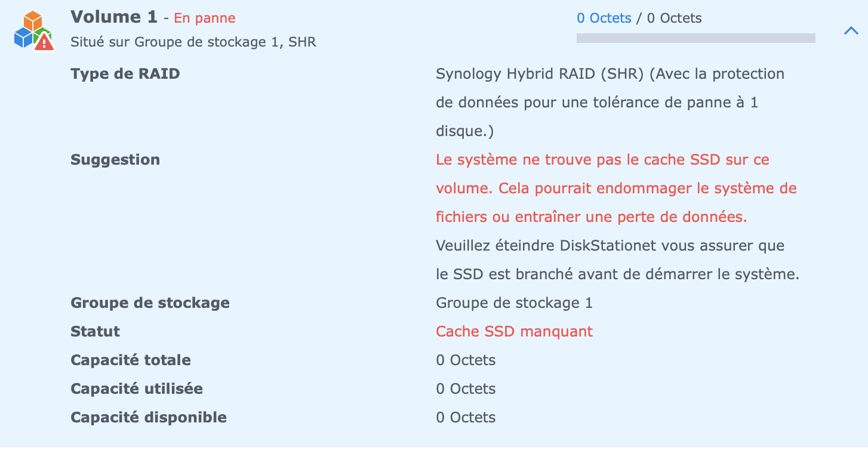This screenshot has height=457, width=868.
Task: Click the "Statut" label
Action: (95, 332)
